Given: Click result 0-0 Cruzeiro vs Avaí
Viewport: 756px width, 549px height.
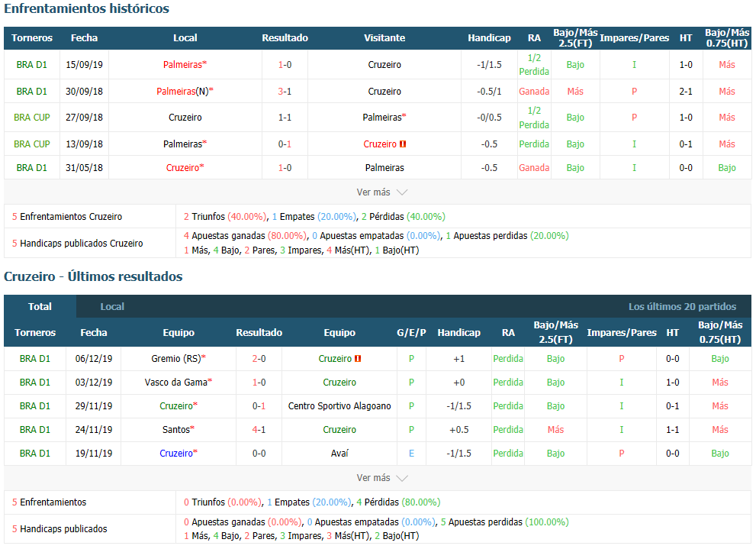Looking at the screenshot, I should point(259,453).
